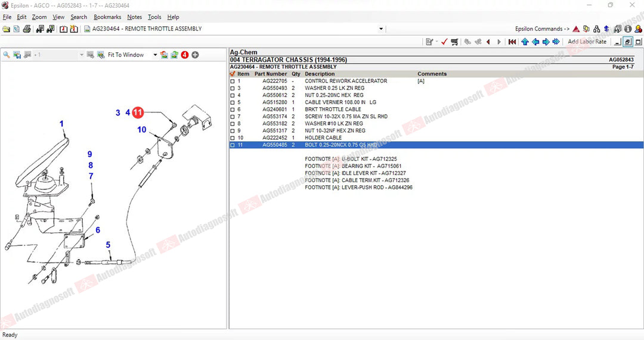Click the image with magnifier icon
The width and height of the screenshot is (644, 340).
click(x=101, y=55)
